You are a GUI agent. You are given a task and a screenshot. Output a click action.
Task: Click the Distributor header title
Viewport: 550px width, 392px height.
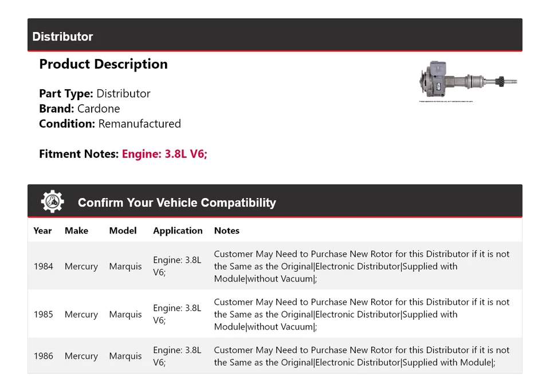(62, 37)
